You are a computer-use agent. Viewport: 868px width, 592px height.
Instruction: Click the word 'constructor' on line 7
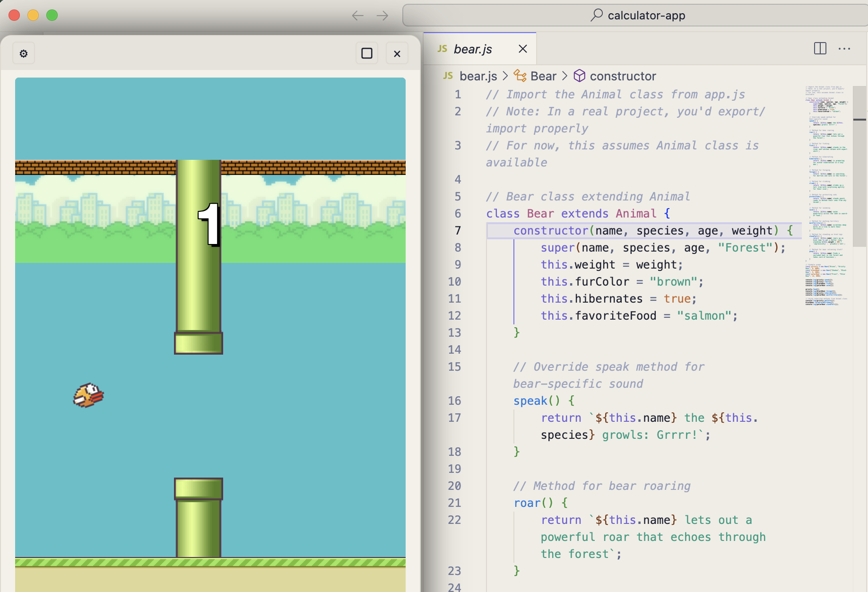[551, 230]
